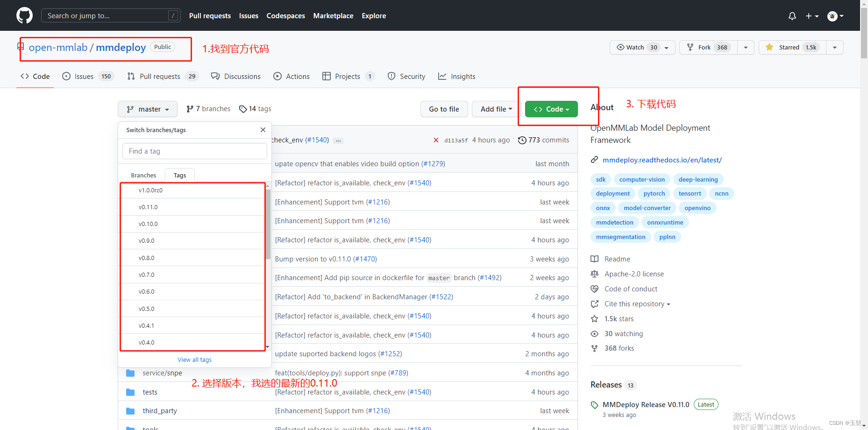Select tag v0.10.0
Image resolution: width=868 pixels, height=430 pixels.
193,224
